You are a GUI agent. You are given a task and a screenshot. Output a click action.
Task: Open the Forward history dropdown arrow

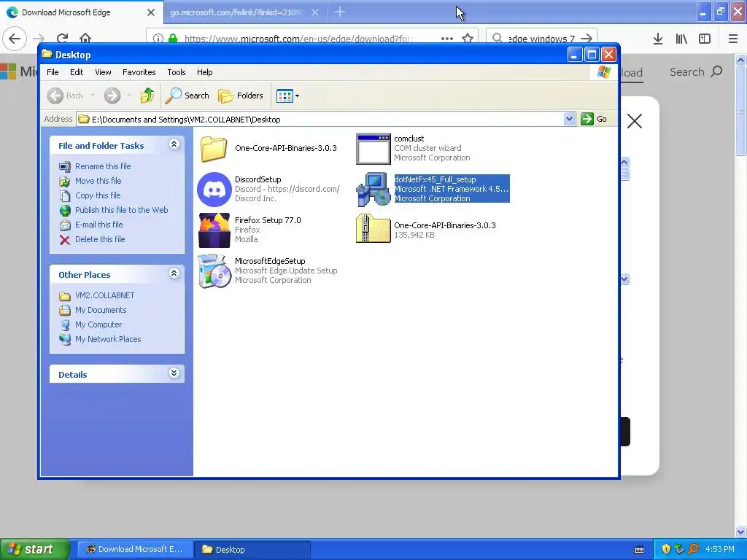click(x=129, y=96)
